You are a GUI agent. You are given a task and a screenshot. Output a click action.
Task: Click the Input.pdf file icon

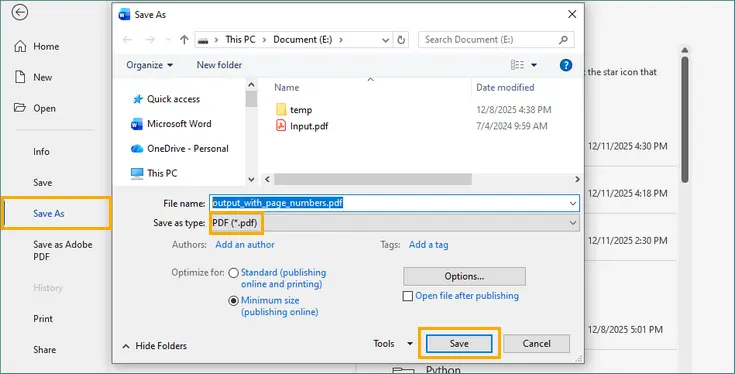pos(281,126)
